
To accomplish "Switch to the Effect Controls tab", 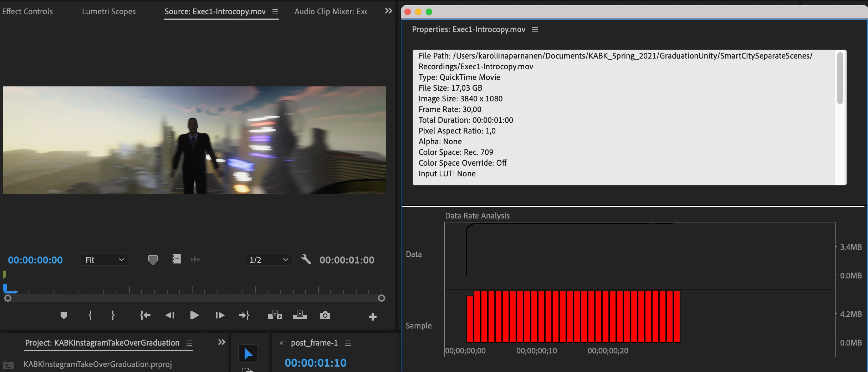I will (27, 11).
